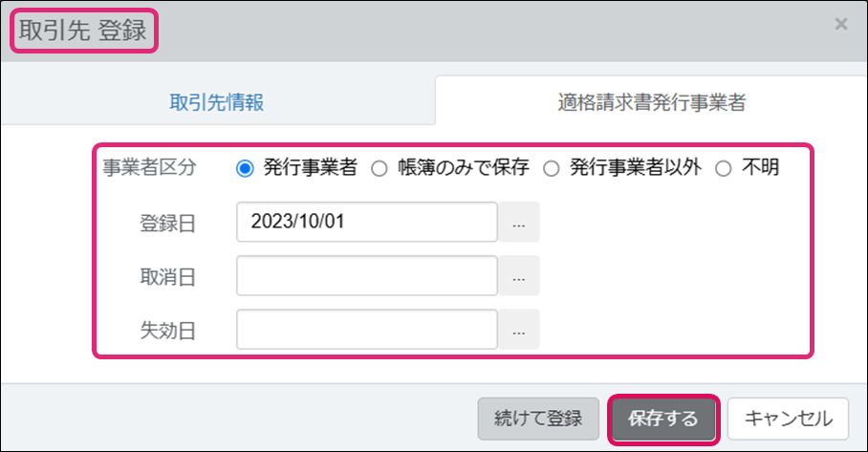Cancel with the キャンセル button
Image resolution: width=868 pixels, height=452 pixels.
788,419
